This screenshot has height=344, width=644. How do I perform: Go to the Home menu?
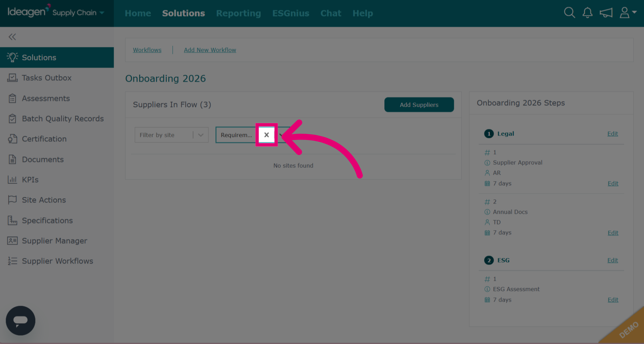tap(138, 13)
